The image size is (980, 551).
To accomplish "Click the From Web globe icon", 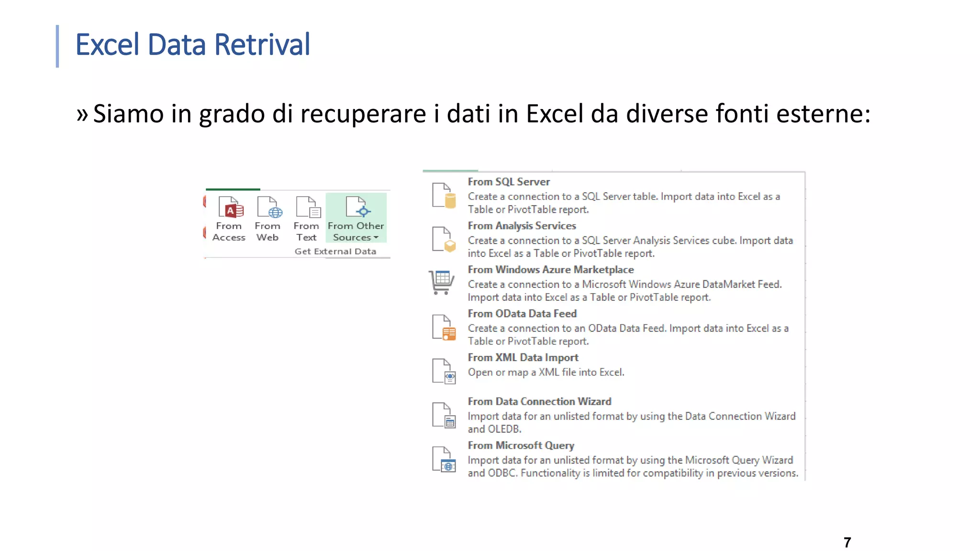I will pyautogui.click(x=269, y=207).
